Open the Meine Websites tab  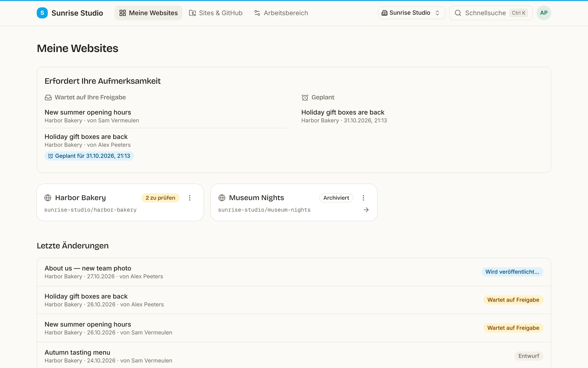point(148,13)
